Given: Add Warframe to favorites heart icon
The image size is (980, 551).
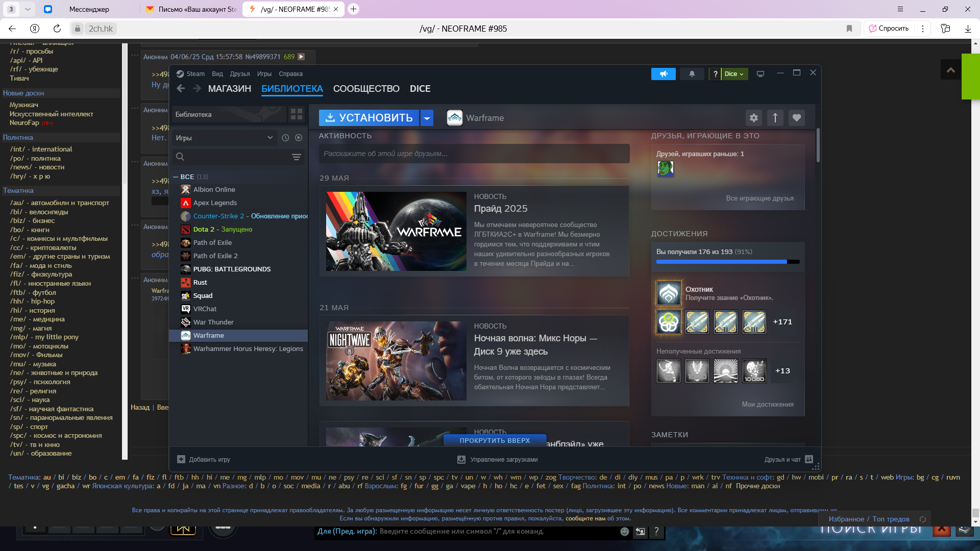Looking at the screenshot, I should pyautogui.click(x=797, y=118).
